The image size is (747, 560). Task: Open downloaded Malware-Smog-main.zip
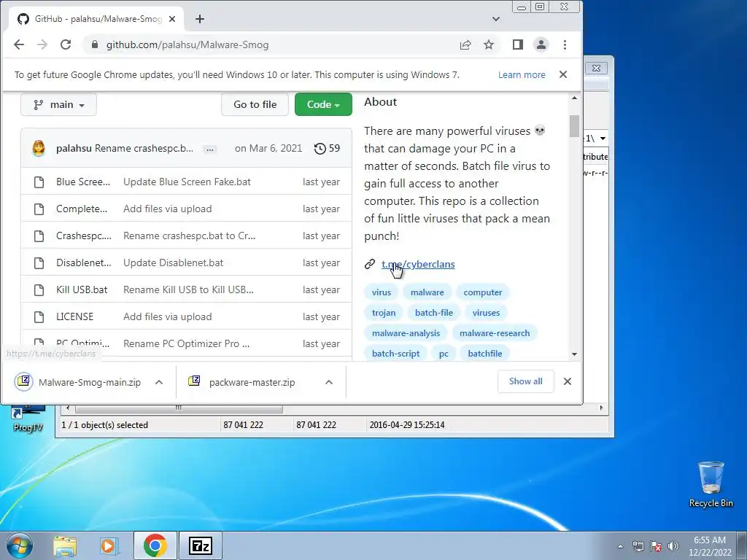90,382
